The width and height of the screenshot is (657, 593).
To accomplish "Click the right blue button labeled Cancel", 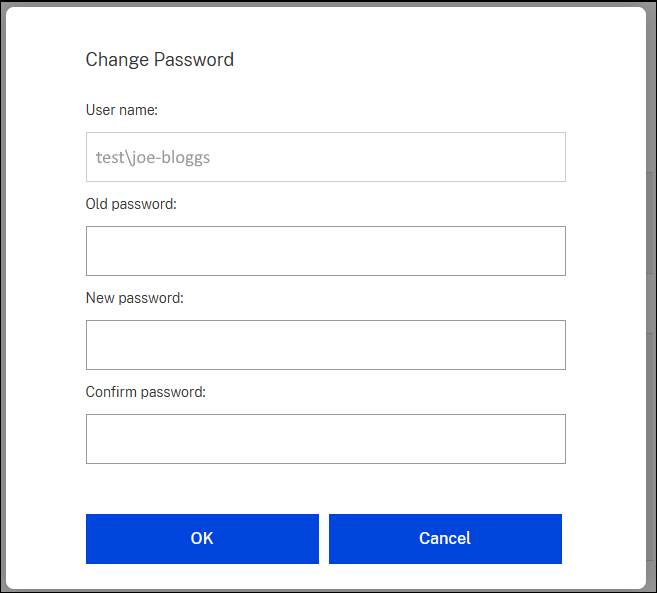I will (445, 539).
